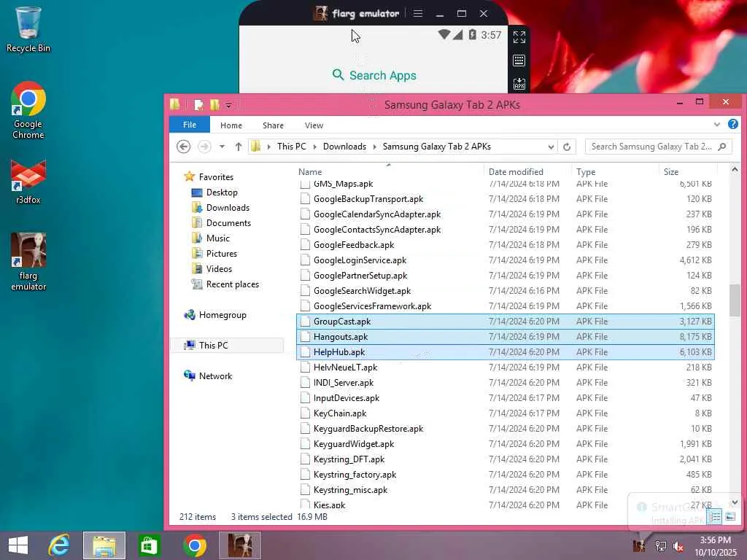747x560 pixels.
Task: Expand the Downloads breadcrumb arrow
Action: pos(374,147)
